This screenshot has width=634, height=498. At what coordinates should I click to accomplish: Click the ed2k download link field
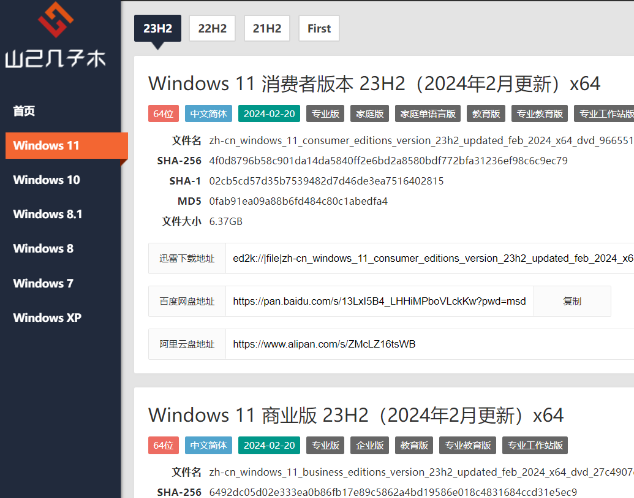click(x=430, y=259)
